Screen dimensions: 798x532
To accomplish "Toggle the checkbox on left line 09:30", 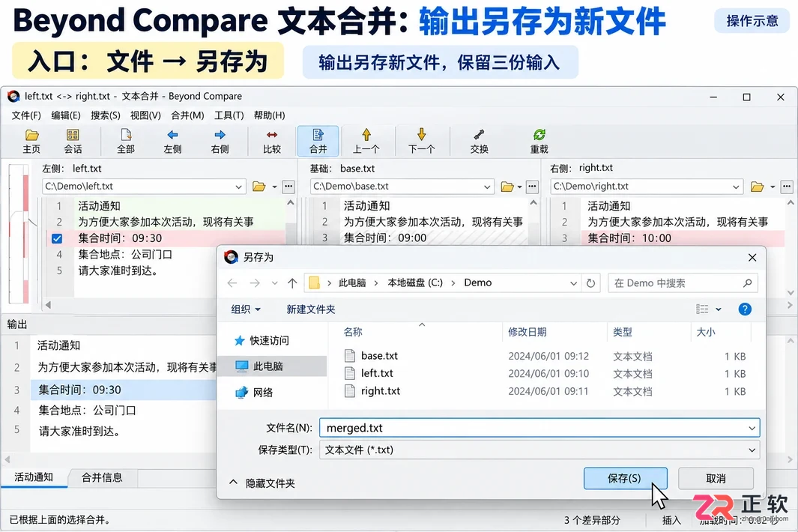I will 57,238.
